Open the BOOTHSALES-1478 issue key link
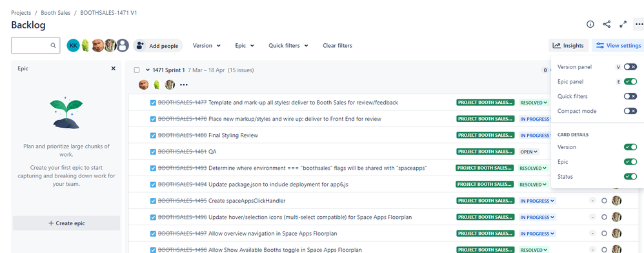The width and height of the screenshot is (644, 253). [x=183, y=119]
